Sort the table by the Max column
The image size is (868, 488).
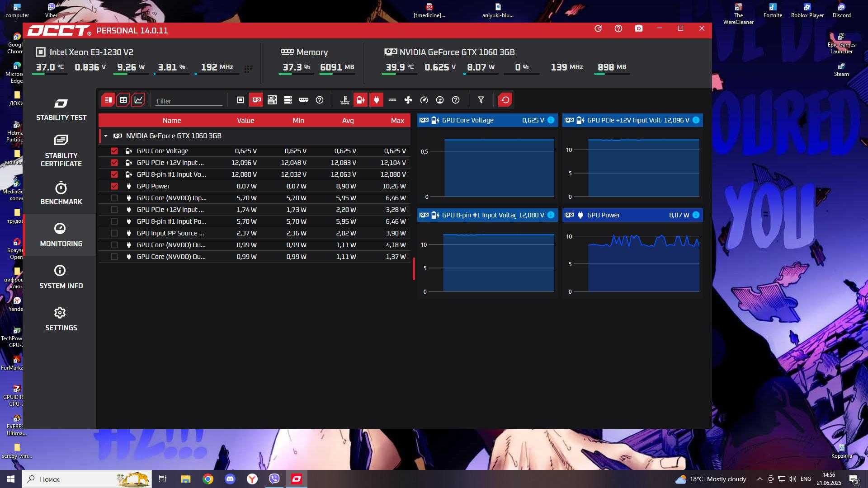[x=397, y=121]
